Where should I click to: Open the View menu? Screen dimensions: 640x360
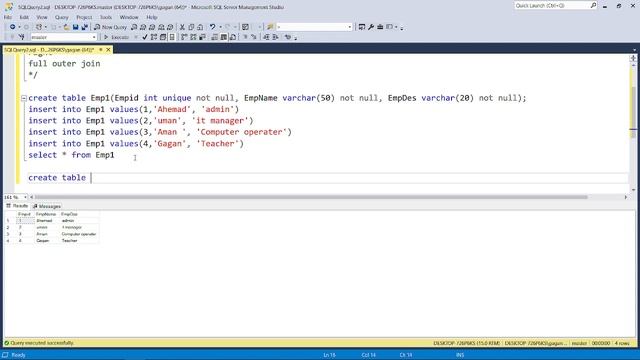[42, 17]
